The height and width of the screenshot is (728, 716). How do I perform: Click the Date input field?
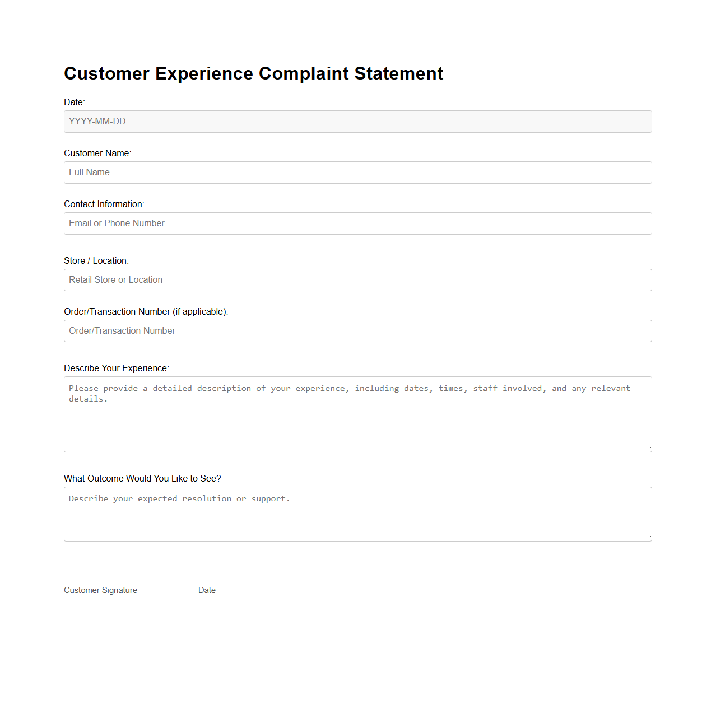tap(358, 122)
